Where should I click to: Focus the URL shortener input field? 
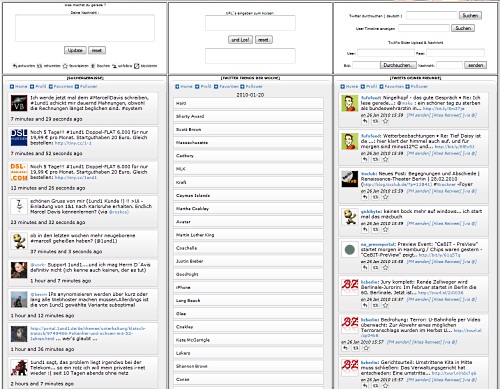(250, 23)
